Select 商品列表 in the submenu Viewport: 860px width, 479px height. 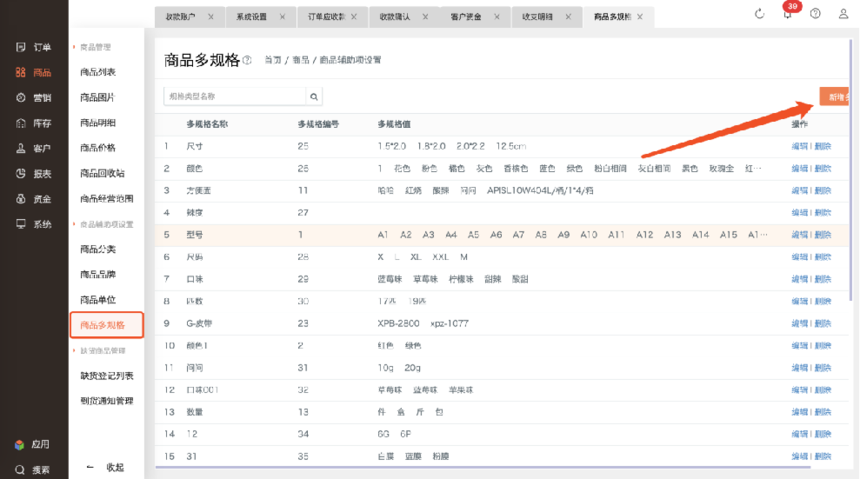point(98,72)
